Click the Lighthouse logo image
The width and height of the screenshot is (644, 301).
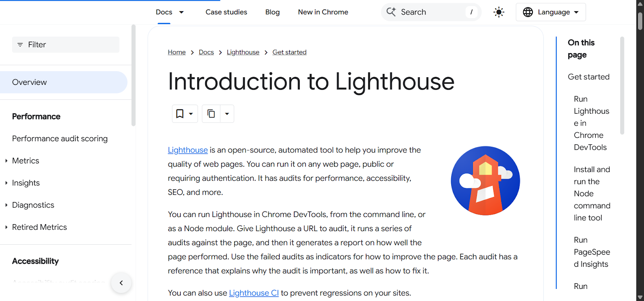pyautogui.click(x=485, y=181)
